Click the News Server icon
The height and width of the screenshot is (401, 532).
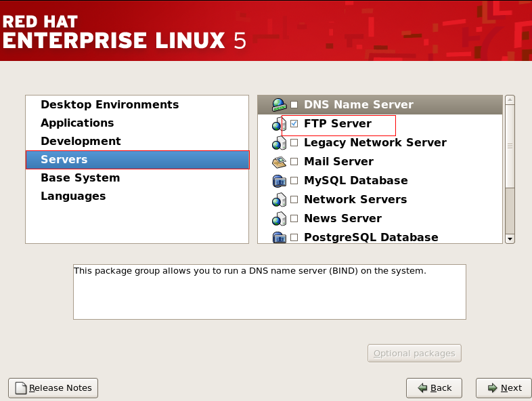[x=279, y=219]
